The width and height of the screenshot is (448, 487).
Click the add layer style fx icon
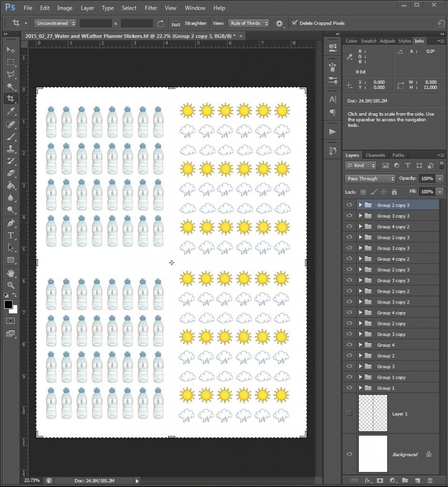click(367, 480)
